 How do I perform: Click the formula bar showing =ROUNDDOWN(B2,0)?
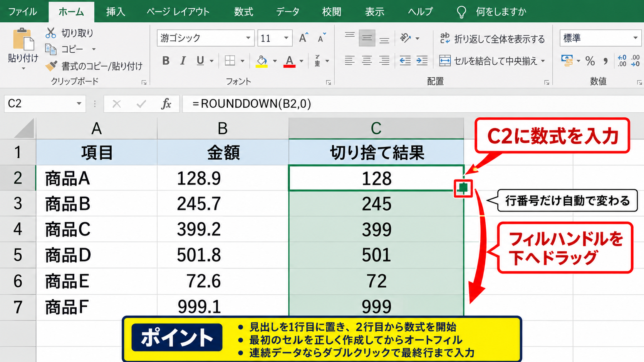[x=413, y=103]
